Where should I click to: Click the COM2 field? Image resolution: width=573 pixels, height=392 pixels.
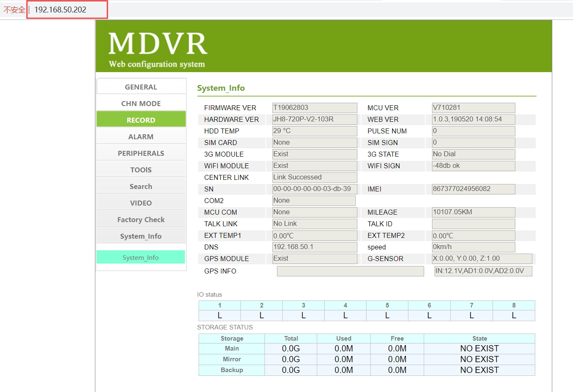[314, 201]
